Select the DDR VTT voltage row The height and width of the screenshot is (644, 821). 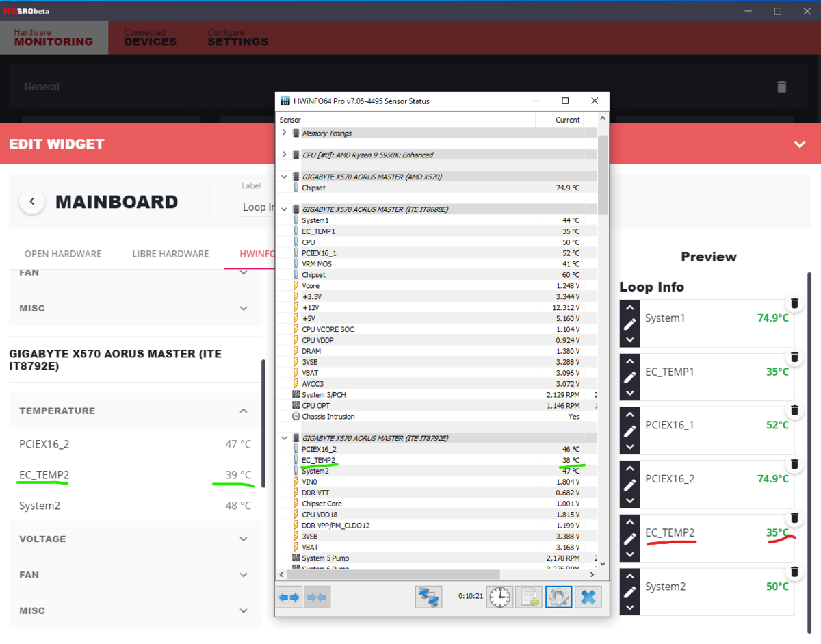click(x=436, y=493)
